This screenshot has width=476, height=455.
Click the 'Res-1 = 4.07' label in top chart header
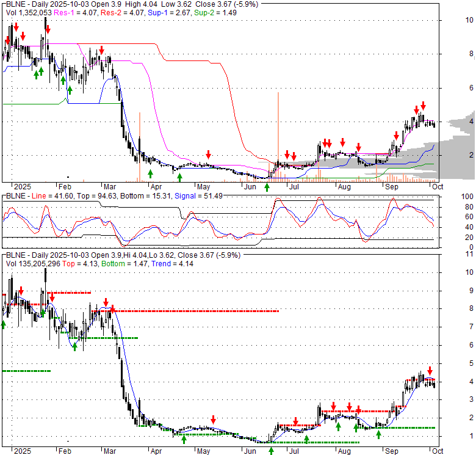click(76, 13)
